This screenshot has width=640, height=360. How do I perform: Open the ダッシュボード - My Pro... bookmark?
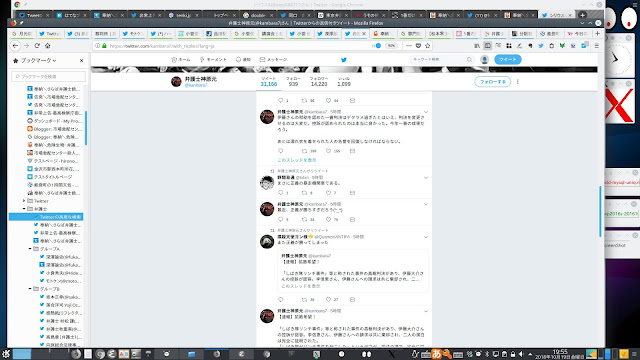54,121
